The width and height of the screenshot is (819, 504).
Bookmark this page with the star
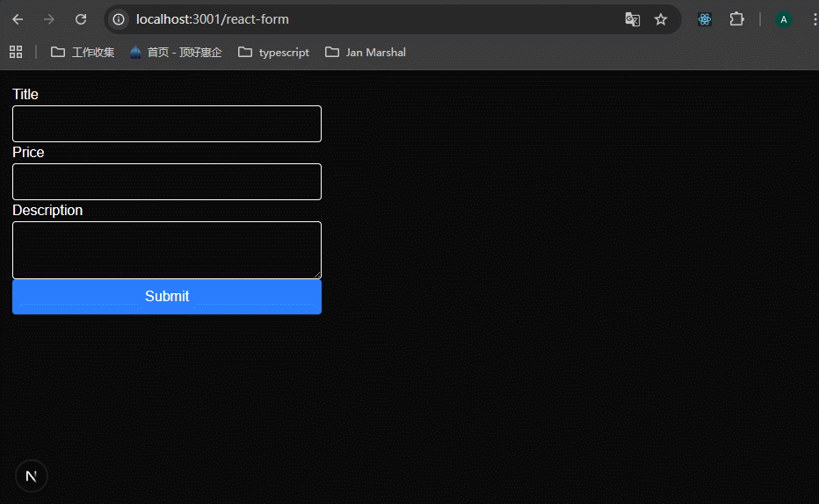click(x=661, y=19)
